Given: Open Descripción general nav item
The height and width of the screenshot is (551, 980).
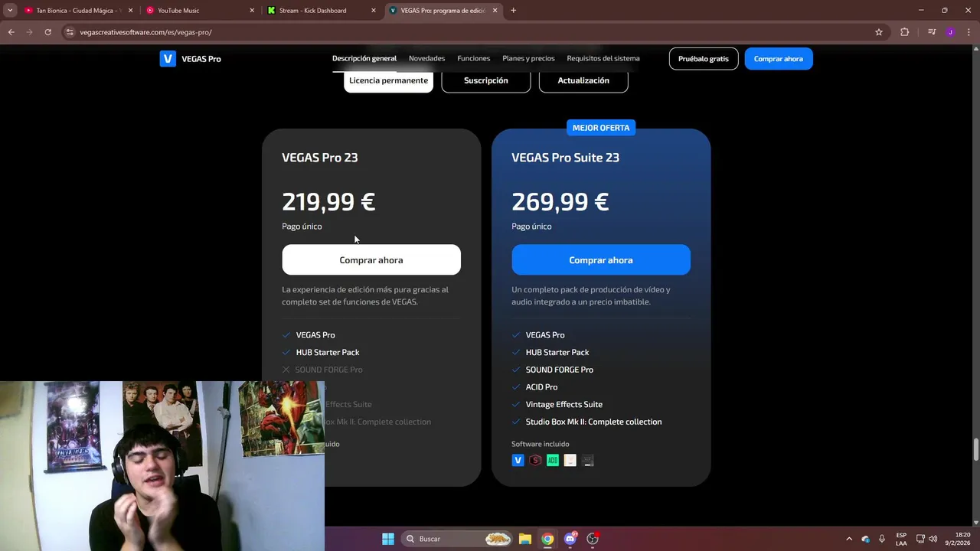Looking at the screenshot, I should coord(364,58).
